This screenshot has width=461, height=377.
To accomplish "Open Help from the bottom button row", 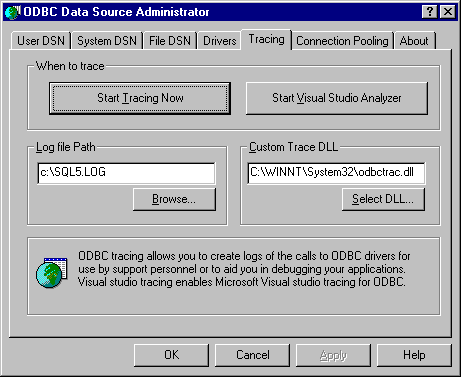I will (x=414, y=355).
